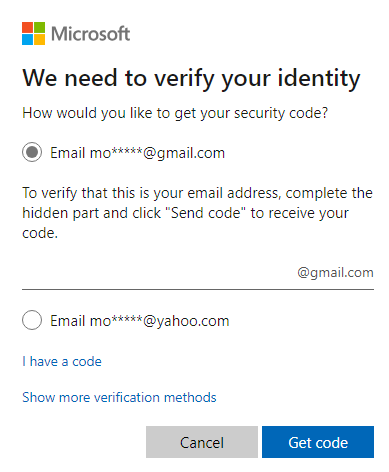The image size is (389, 472).
Task: Click the @gmail.com suffix beside the input
Action: coord(335,273)
